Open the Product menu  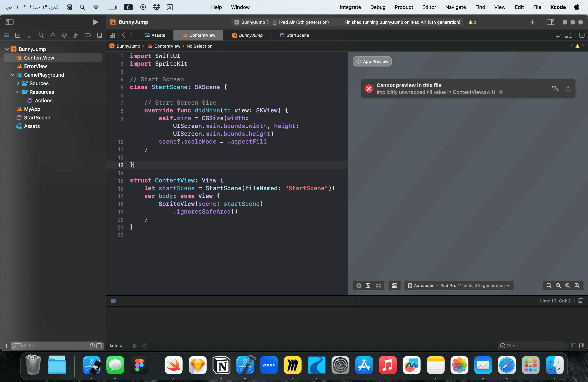click(x=404, y=7)
